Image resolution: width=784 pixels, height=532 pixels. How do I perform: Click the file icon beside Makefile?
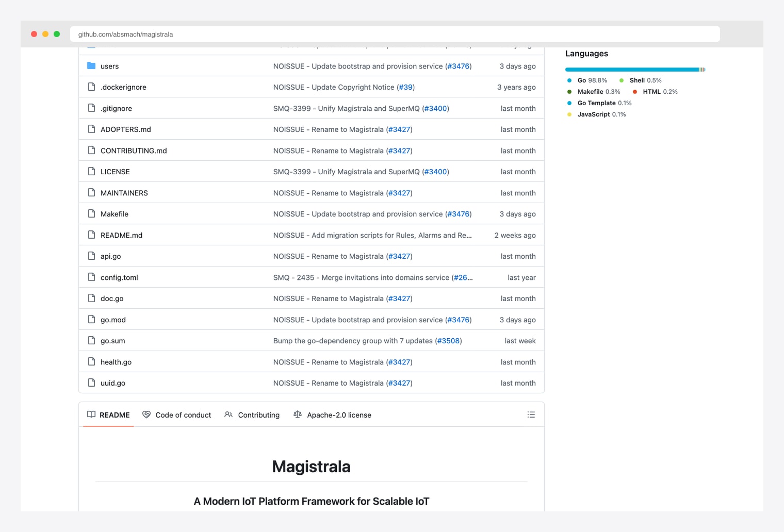[91, 213]
